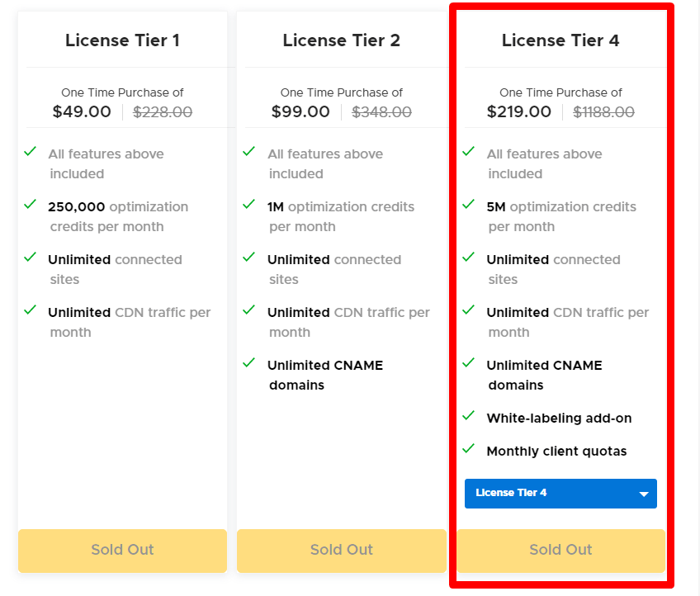Click Tier 1 Unlimited CDN traffic checkmark

[x=31, y=310]
